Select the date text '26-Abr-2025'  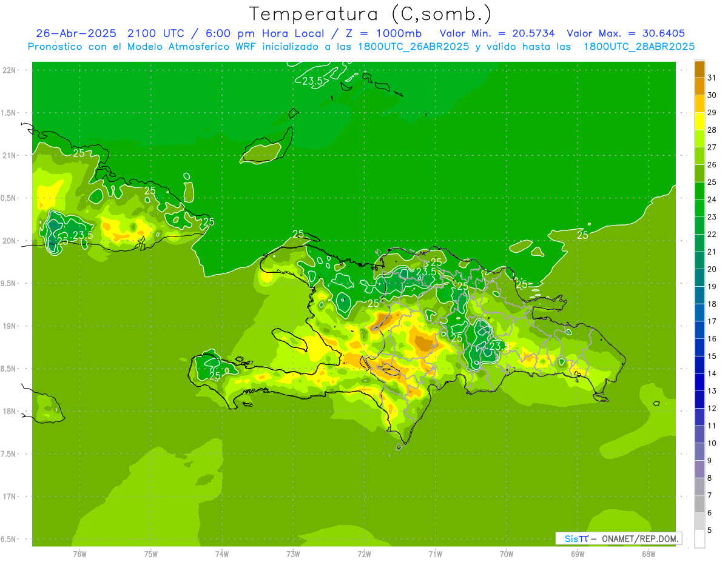tap(76, 33)
